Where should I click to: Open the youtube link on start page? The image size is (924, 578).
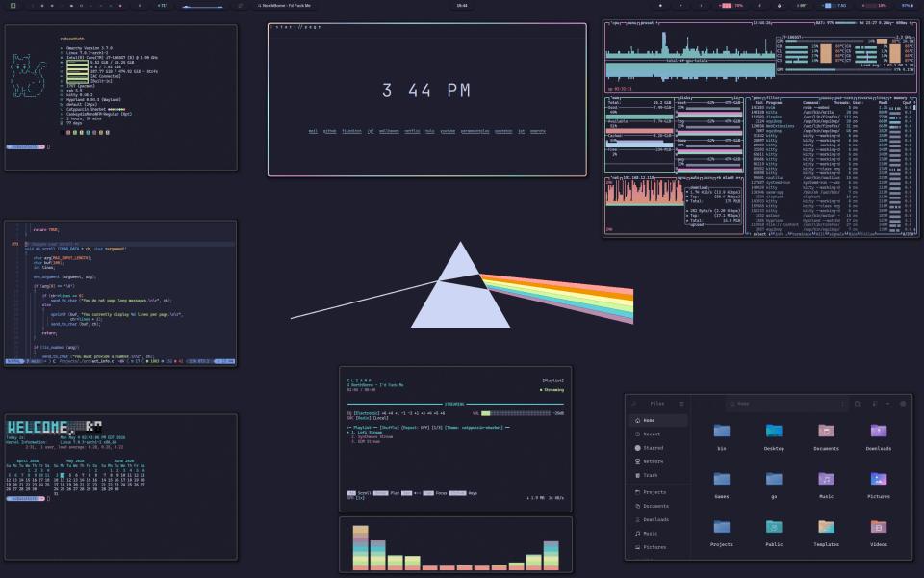[448, 132]
